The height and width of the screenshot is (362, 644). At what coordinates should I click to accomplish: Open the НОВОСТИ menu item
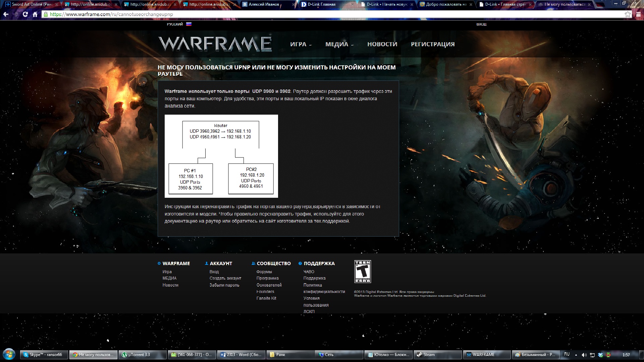(382, 44)
